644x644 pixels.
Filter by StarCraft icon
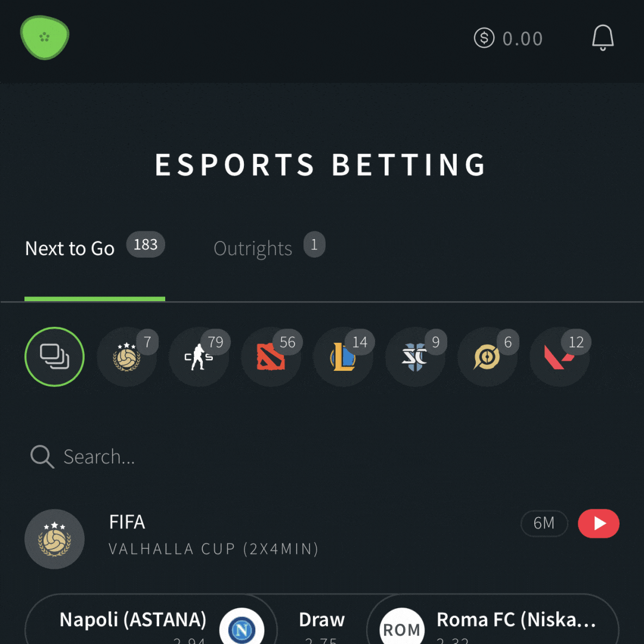point(415,357)
